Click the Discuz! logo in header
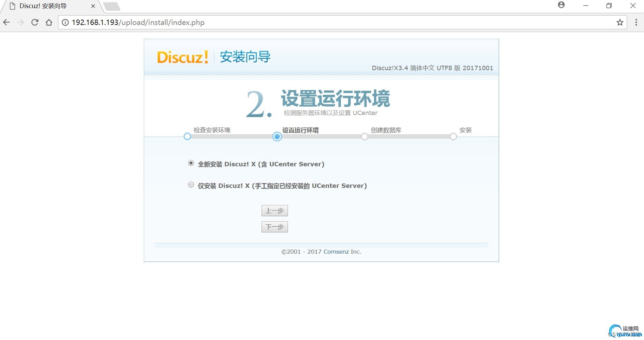 183,57
